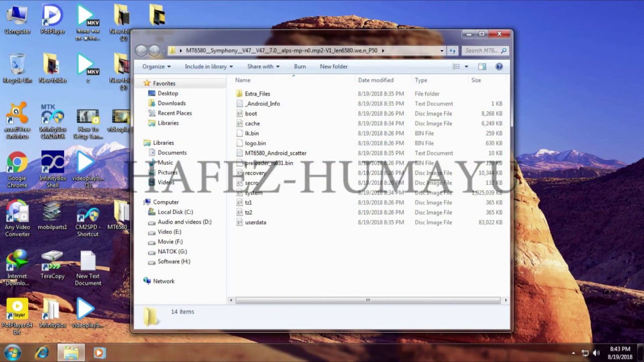Show hidden tray icons arrow
The height and width of the screenshot is (362, 644).
click(x=573, y=353)
